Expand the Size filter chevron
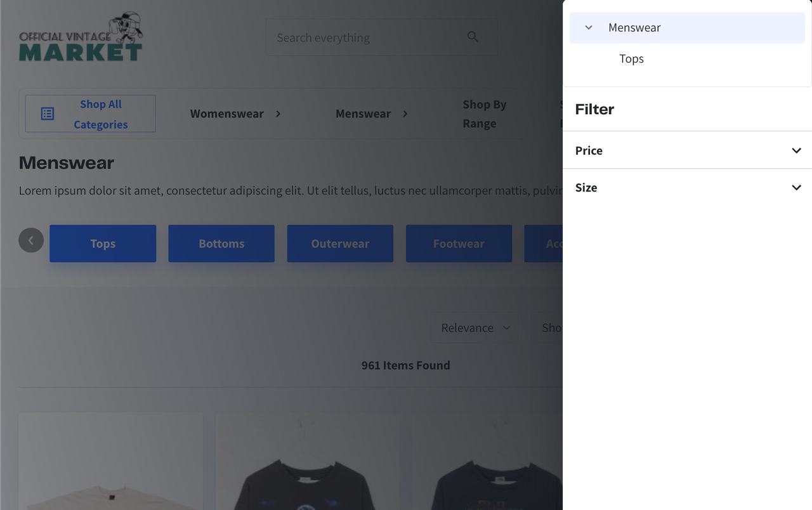This screenshot has height=510, width=812. [x=796, y=188]
